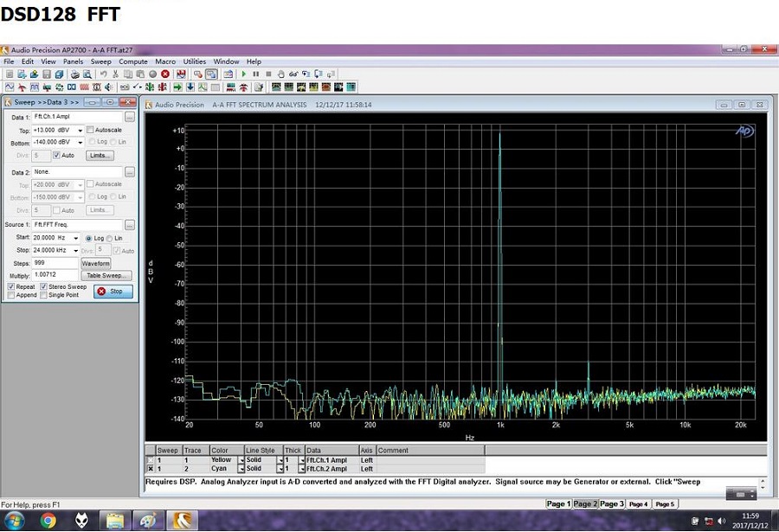
Task: Click Data 1 browse ellipsis button
Action: point(129,117)
